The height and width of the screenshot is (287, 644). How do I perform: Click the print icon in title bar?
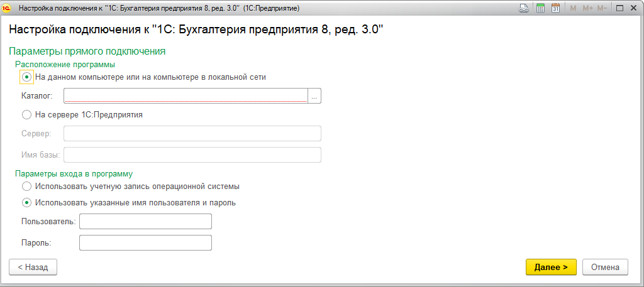[x=523, y=8]
